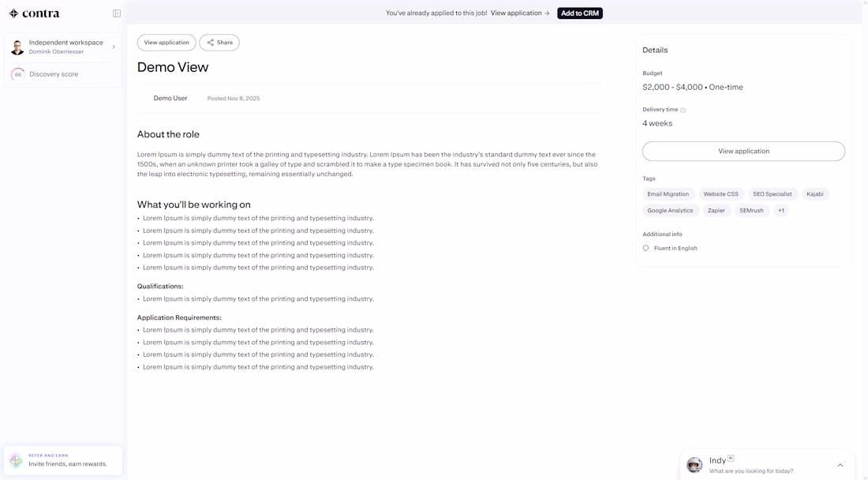
Task: Click the Details panel heading
Action: click(x=655, y=50)
